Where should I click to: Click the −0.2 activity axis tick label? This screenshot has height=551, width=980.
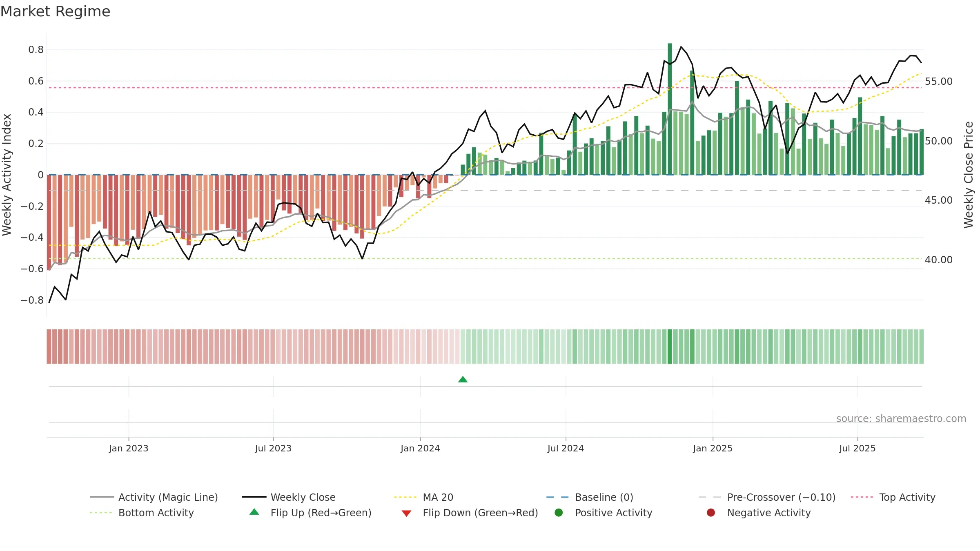[x=32, y=206]
